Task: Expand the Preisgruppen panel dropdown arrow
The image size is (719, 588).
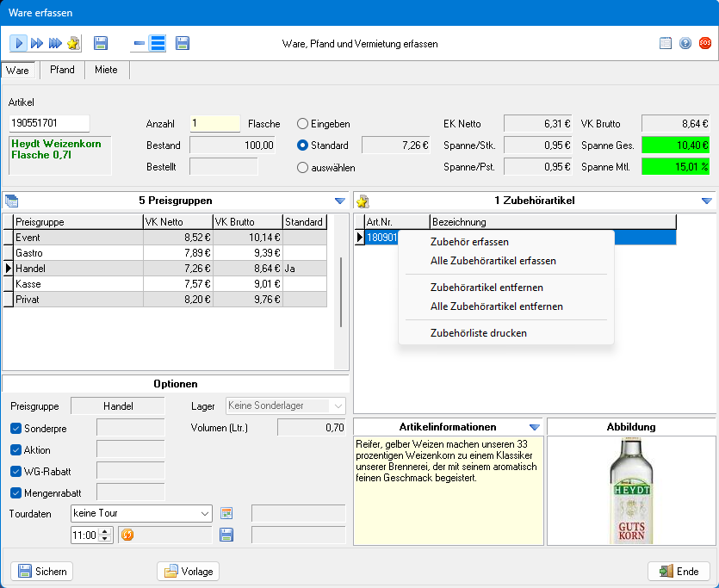Action: [x=340, y=201]
